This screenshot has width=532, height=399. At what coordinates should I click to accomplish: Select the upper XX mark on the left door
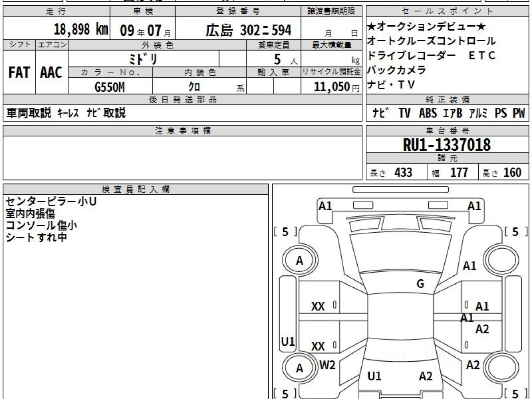click(x=318, y=306)
